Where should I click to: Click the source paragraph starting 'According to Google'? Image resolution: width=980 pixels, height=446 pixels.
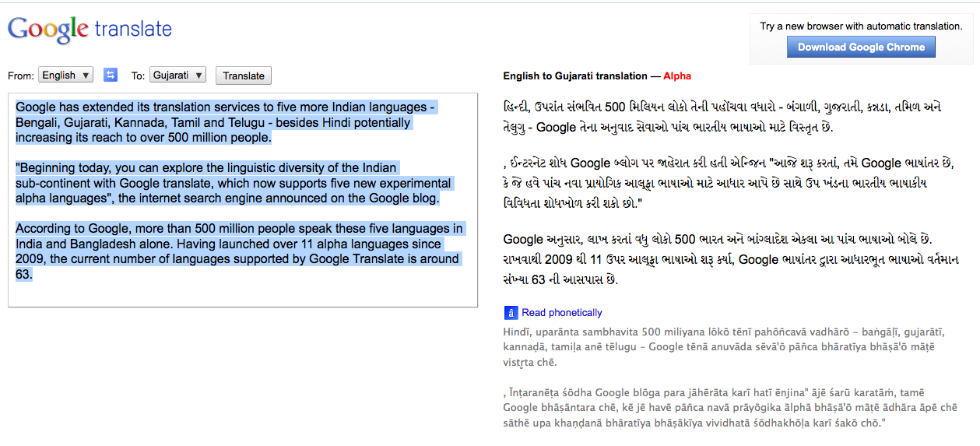coord(240,251)
